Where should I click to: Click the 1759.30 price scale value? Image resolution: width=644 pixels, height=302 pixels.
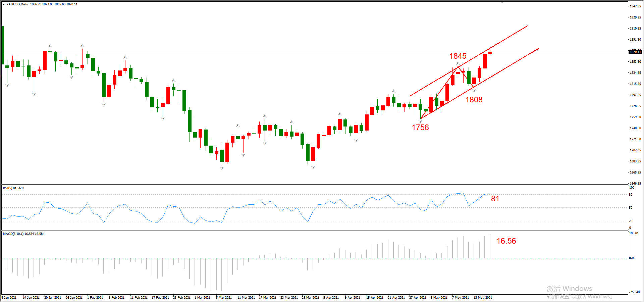pos(635,117)
